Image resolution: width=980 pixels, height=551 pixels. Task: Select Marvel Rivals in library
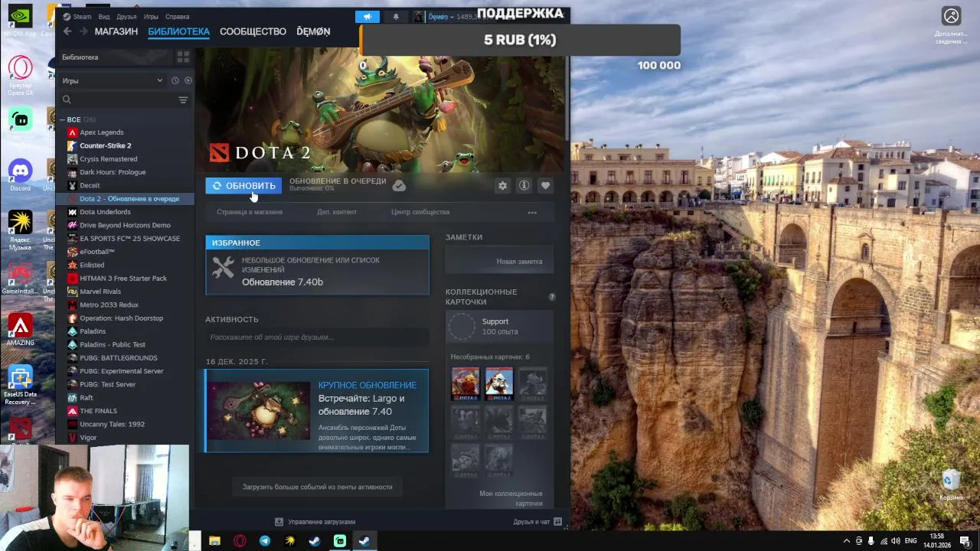click(x=100, y=292)
